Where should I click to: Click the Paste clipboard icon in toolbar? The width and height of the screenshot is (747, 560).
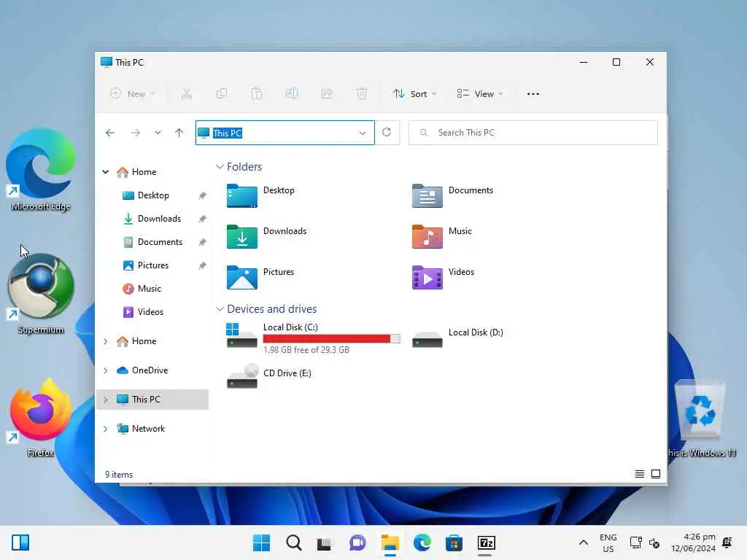pyautogui.click(x=257, y=94)
